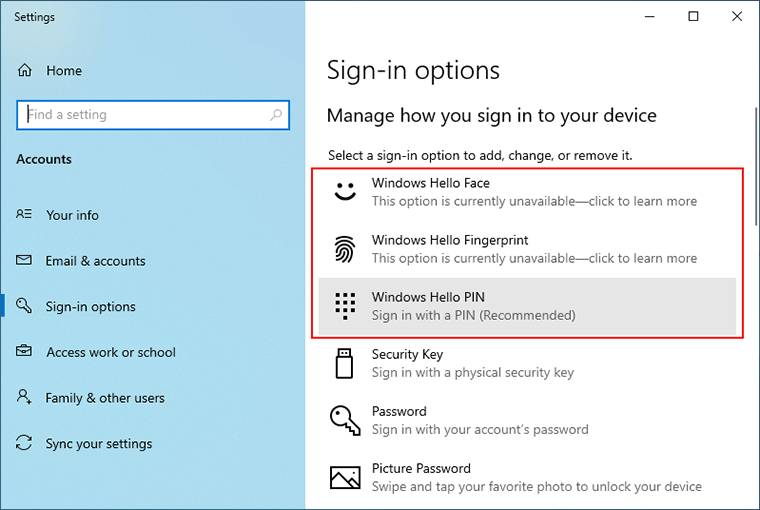Focus the Find a setting search box
760x510 pixels.
(x=153, y=115)
